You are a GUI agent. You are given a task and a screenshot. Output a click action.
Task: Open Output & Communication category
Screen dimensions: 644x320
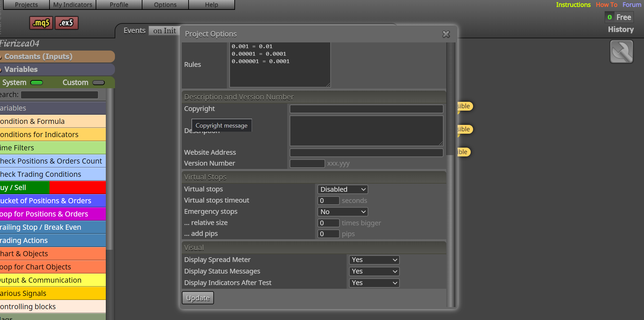[53, 280]
